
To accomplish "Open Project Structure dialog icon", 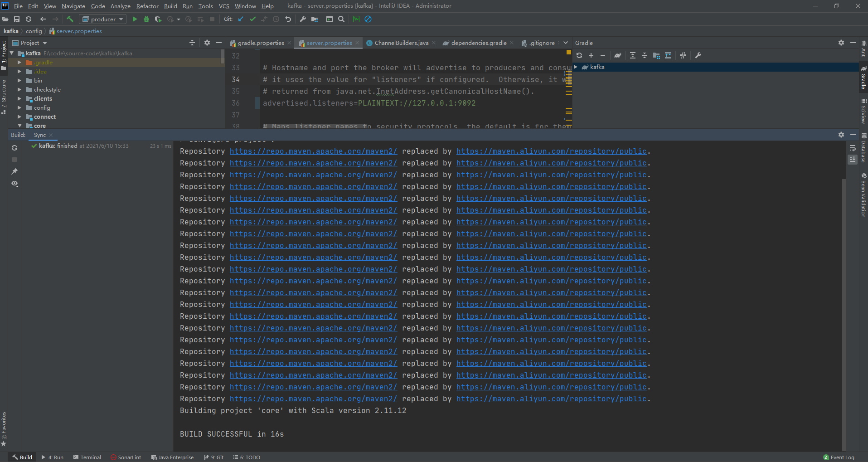I will tap(315, 19).
